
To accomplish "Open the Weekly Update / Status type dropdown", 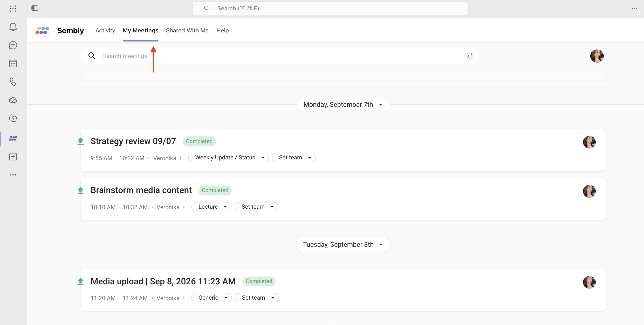I will [x=229, y=158].
